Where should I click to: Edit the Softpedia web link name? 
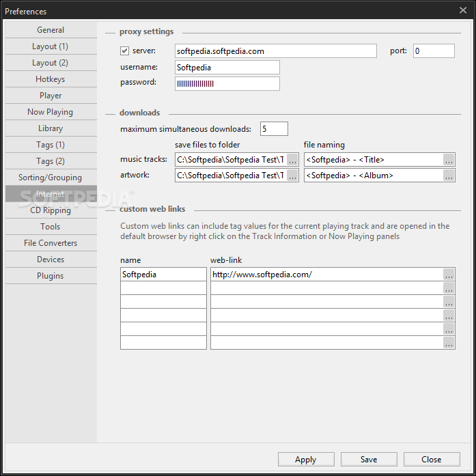coord(163,274)
